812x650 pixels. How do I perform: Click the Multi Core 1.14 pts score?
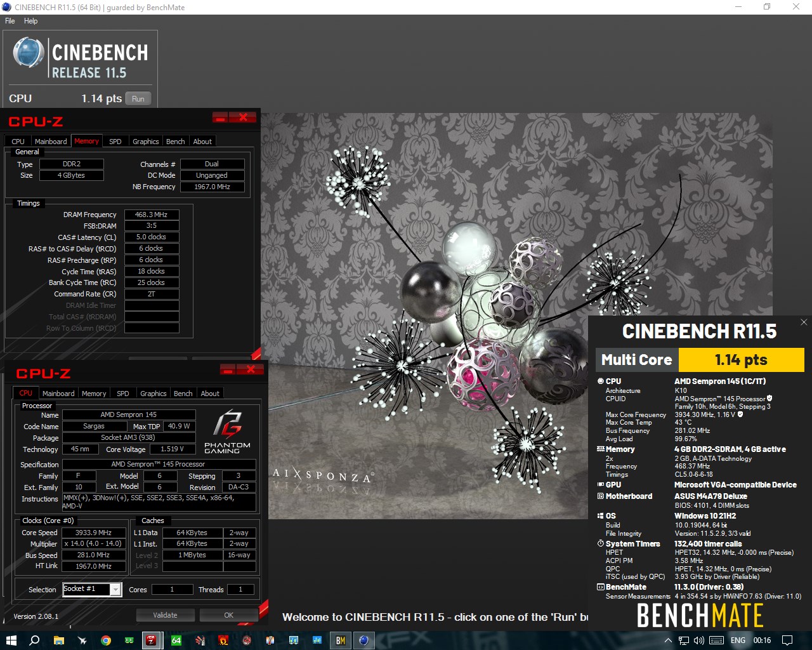741,360
